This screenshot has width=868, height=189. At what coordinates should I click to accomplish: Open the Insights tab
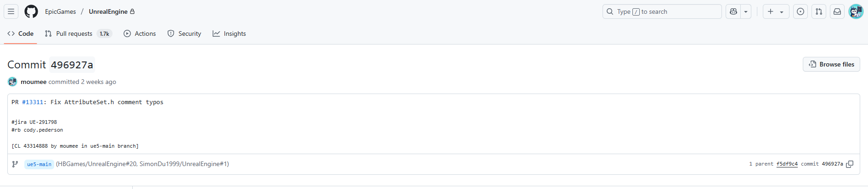pyautogui.click(x=229, y=33)
